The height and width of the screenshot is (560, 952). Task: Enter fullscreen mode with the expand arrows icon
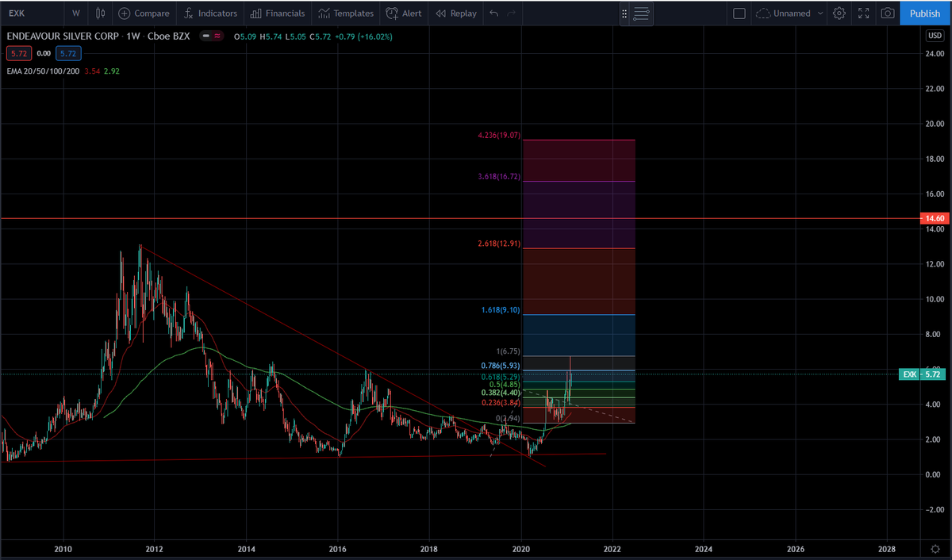(863, 12)
